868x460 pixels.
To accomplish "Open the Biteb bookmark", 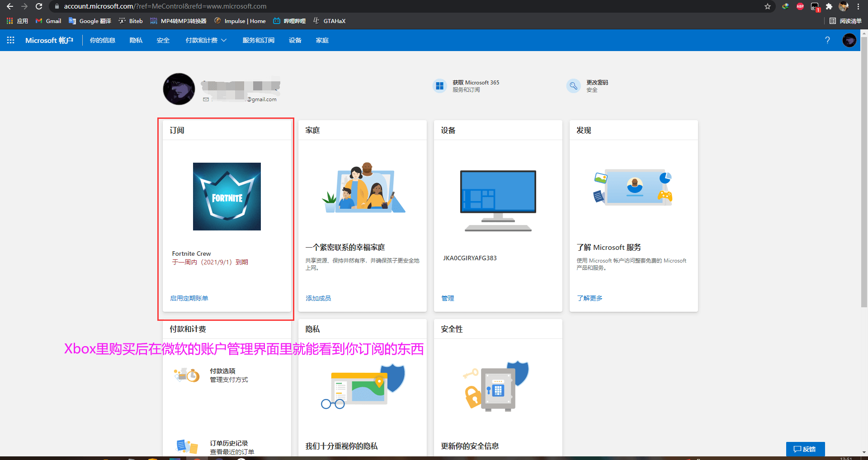I will [131, 21].
